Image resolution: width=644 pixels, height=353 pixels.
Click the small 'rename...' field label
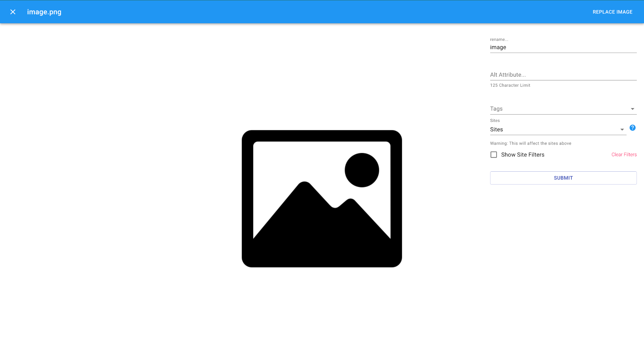(x=499, y=40)
